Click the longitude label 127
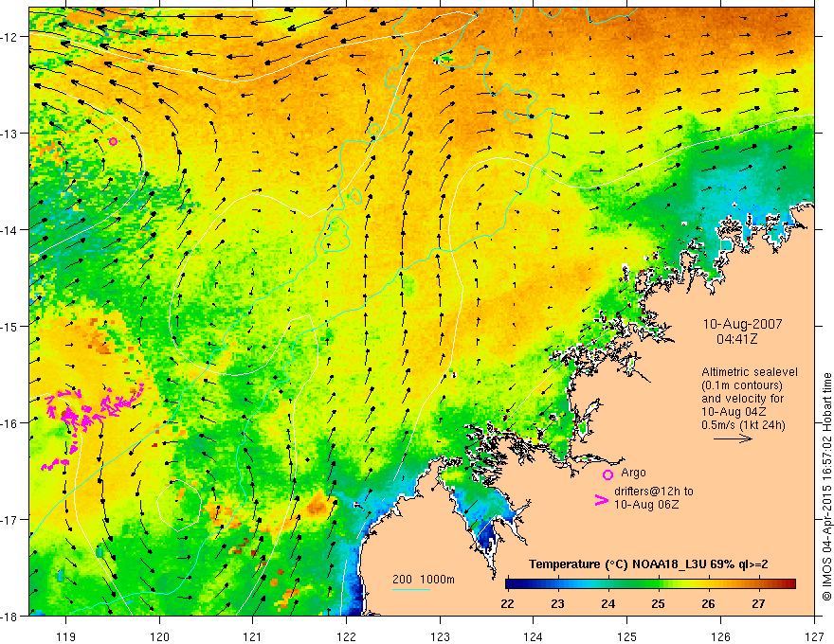 [814, 637]
